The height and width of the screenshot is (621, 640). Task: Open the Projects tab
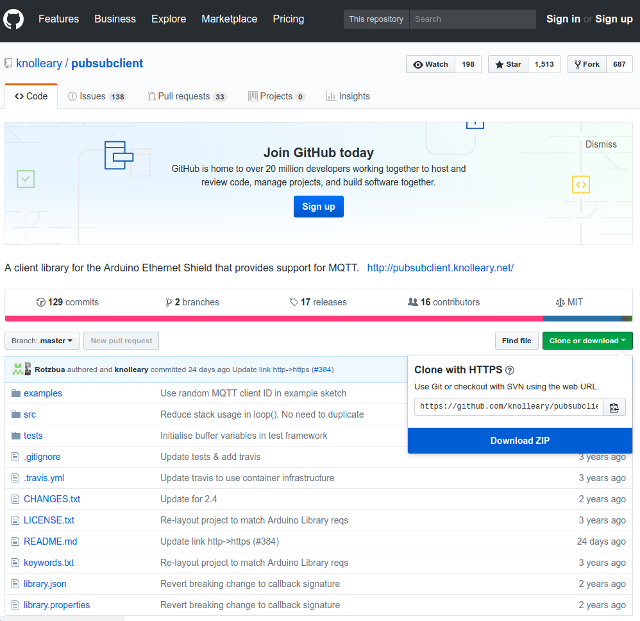tap(276, 96)
